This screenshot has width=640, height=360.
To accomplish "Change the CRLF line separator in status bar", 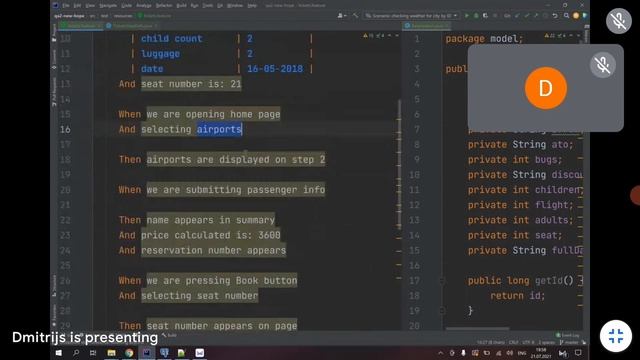I will coord(514,342).
